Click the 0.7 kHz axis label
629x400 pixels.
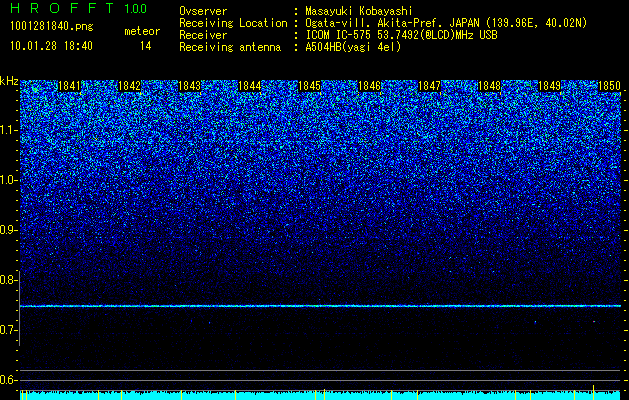click(x=7, y=330)
